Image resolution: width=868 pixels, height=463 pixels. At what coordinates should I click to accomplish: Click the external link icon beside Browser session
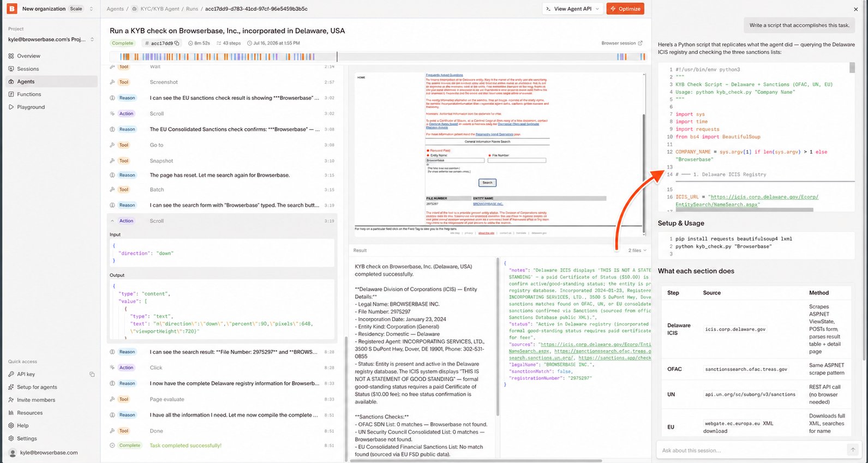[x=640, y=43]
